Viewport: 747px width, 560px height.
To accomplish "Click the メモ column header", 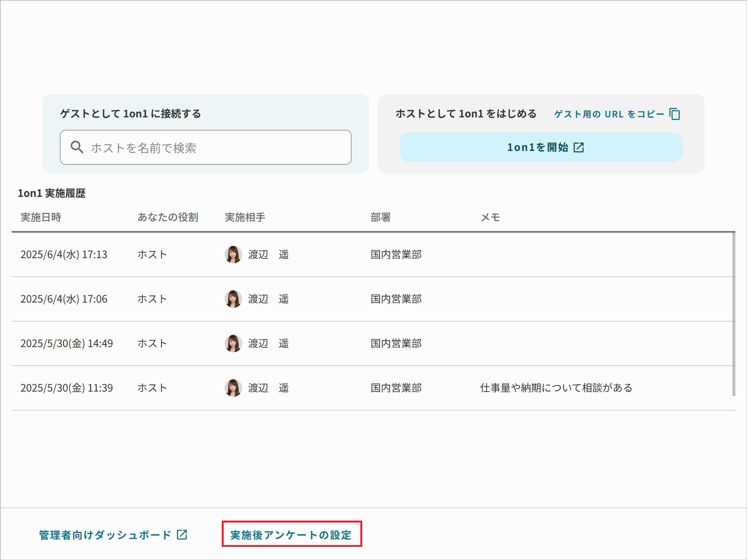I will coord(490,217).
